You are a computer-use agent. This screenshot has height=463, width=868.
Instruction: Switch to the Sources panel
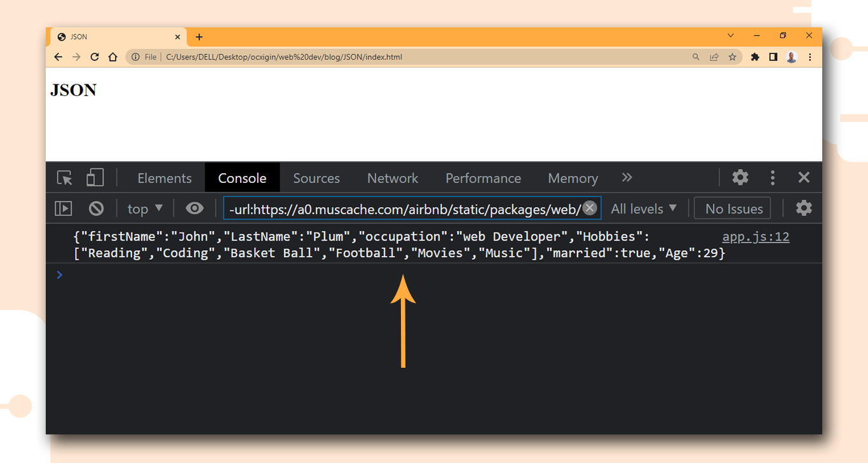pyautogui.click(x=316, y=178)
